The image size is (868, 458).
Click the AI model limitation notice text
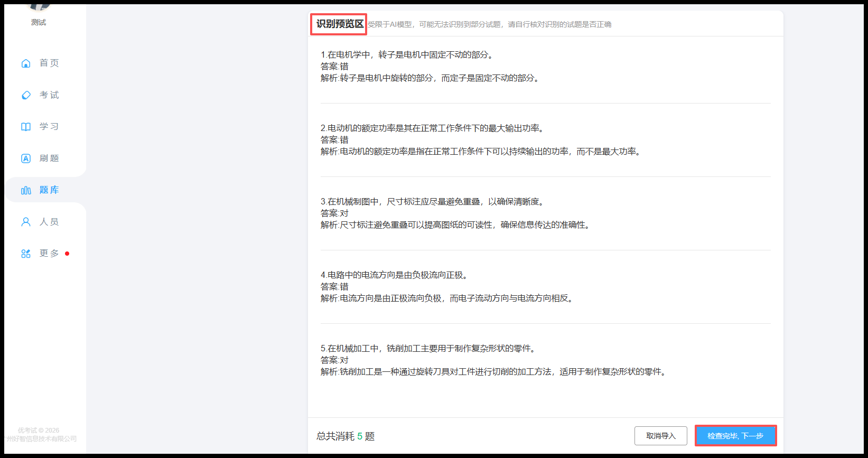[490, 24]
